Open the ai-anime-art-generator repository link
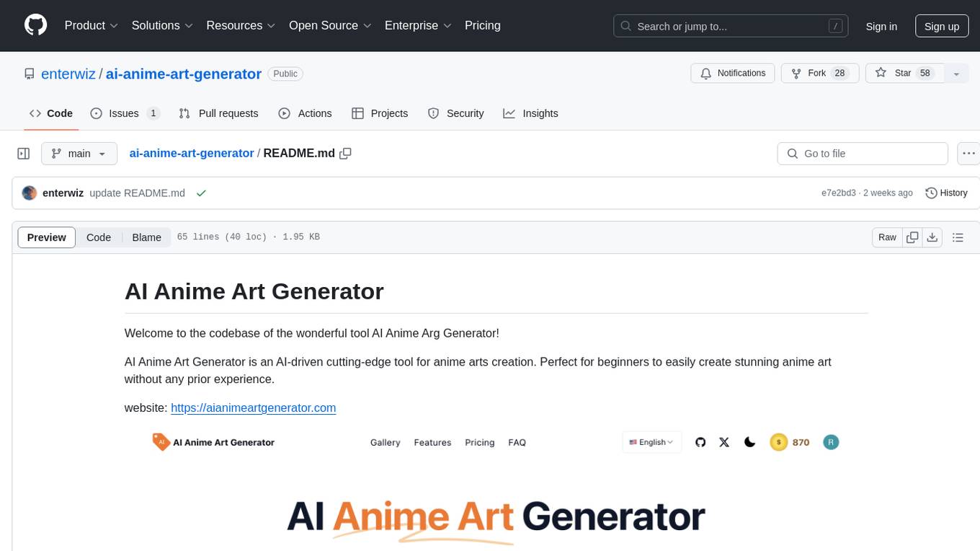The width and height of the screenshot is (980, 551). [184, 74]
